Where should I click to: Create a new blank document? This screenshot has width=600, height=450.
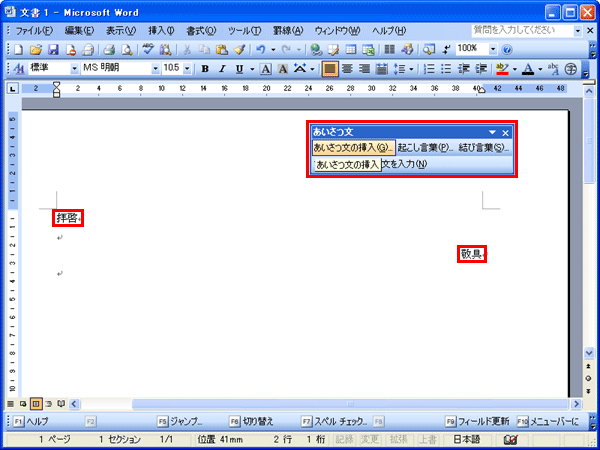[19, 49]
